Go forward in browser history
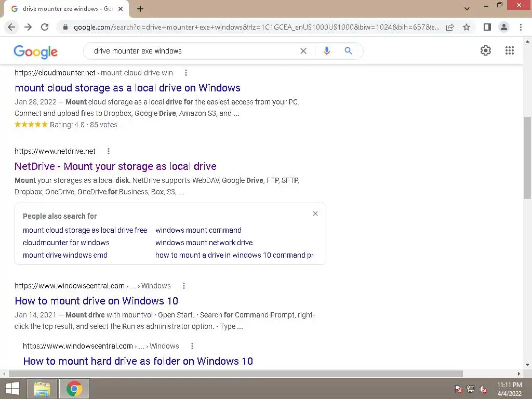This screenshot has height=399, width=532. 28,27
